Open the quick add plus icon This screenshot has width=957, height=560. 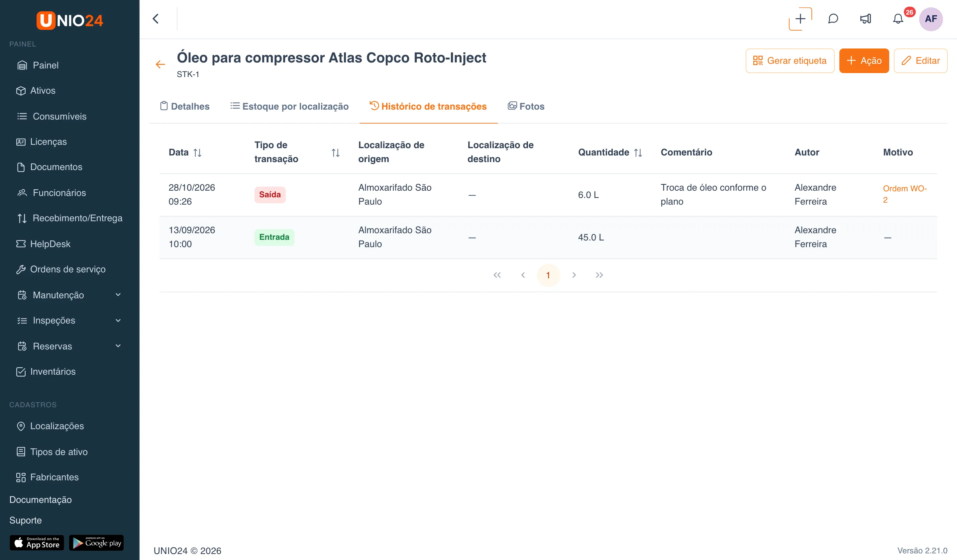coord(800,19)
